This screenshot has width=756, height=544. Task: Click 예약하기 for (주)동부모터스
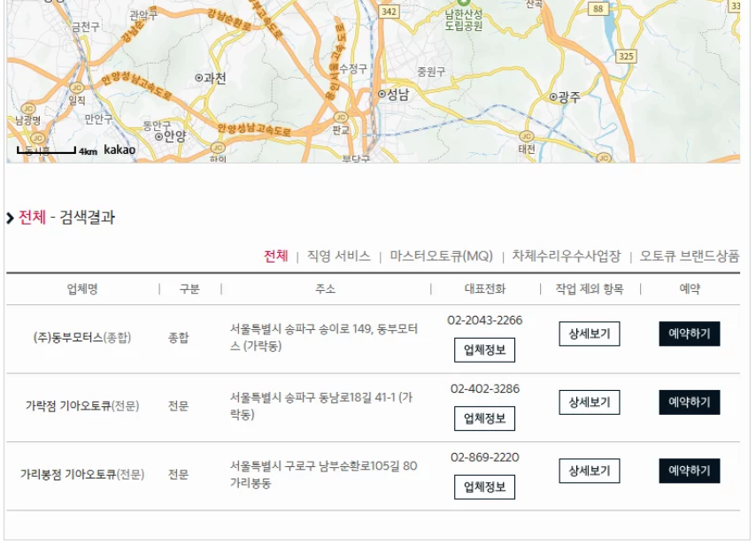click(690, 333)
